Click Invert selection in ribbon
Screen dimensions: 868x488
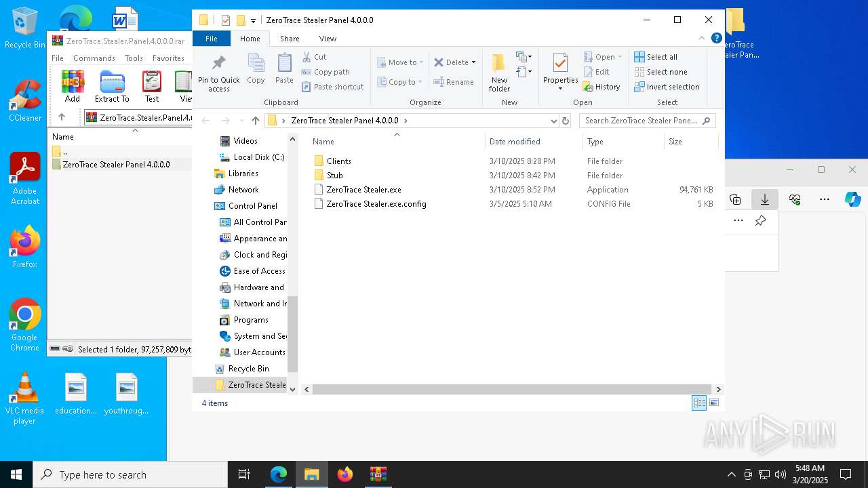click(667, 87)
